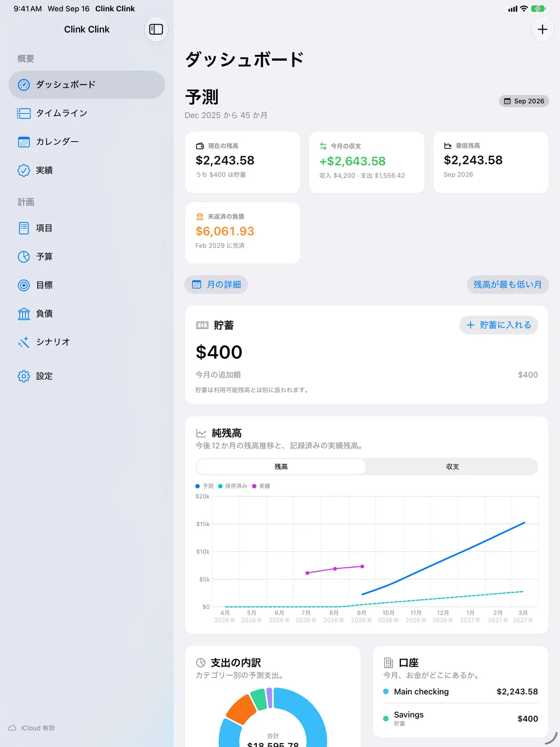Click the 現在の残高 card
Viewport: 560px width, 747px height.
point(242,163)
